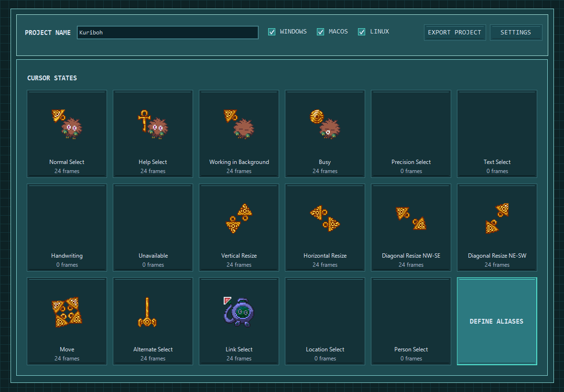
Task: Toggle the Linux platform checkbox
Action: [x=361, y=32]
